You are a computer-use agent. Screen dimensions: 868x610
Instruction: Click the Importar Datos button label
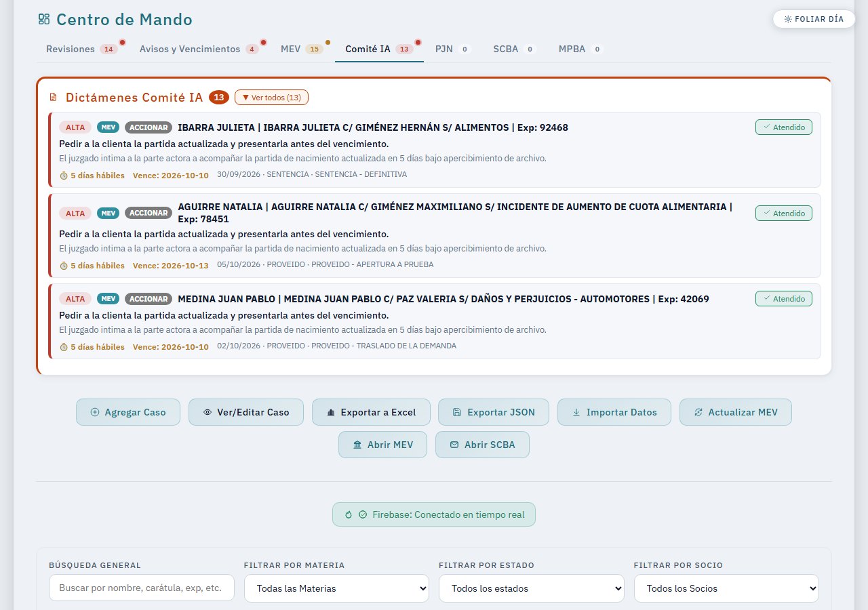tap(622, 412)
